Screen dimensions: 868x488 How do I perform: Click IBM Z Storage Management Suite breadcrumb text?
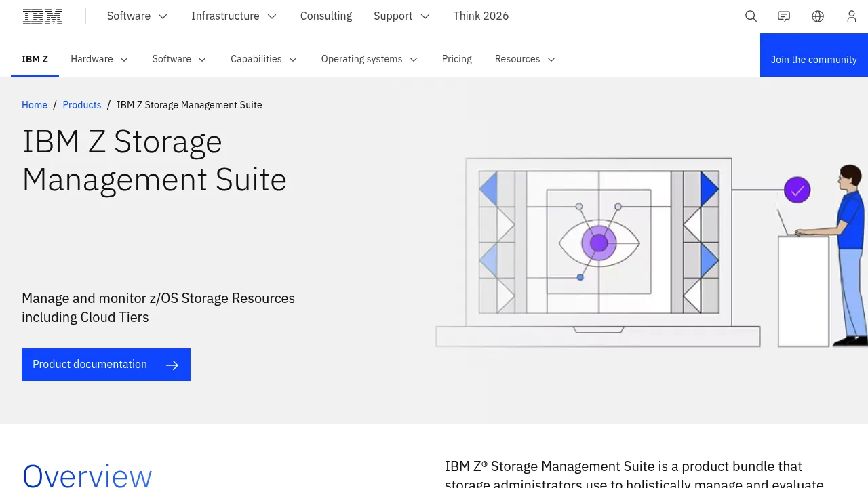(x=189, y=105)
